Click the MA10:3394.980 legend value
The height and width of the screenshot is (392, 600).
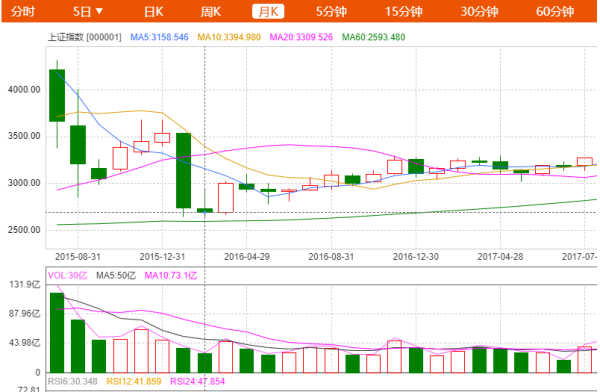pos(229,37)
